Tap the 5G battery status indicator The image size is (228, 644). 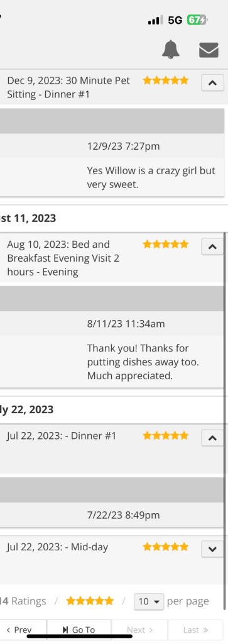point(197,19)
